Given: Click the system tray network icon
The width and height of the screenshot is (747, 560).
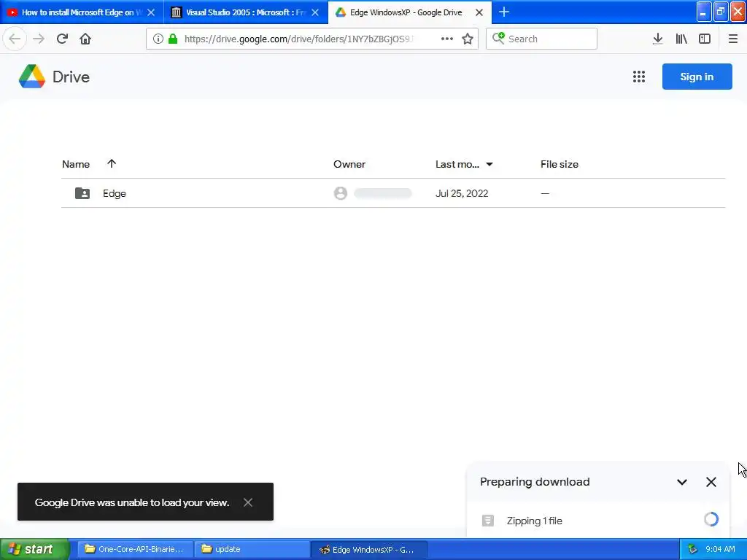Looking at the screenshot, I should point(693,549).
